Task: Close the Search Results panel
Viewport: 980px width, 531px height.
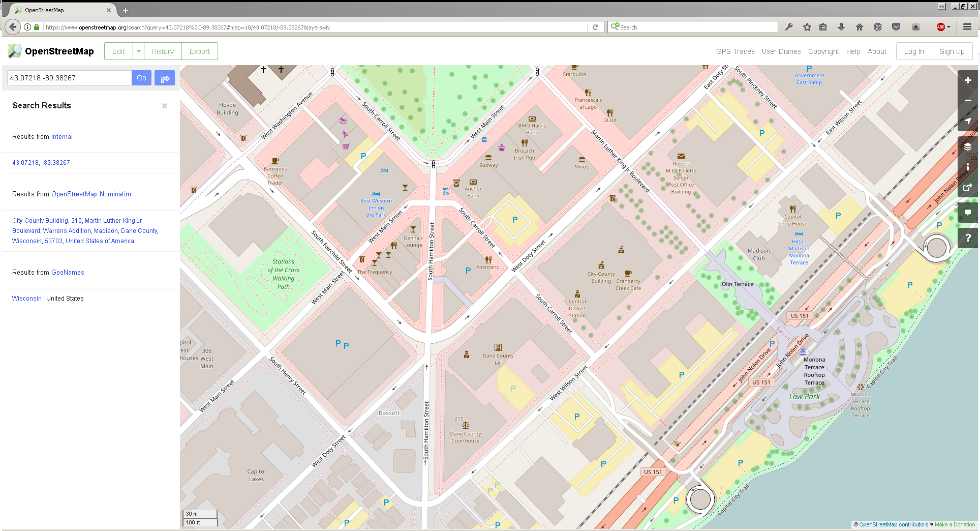Action: coord(165,106)
